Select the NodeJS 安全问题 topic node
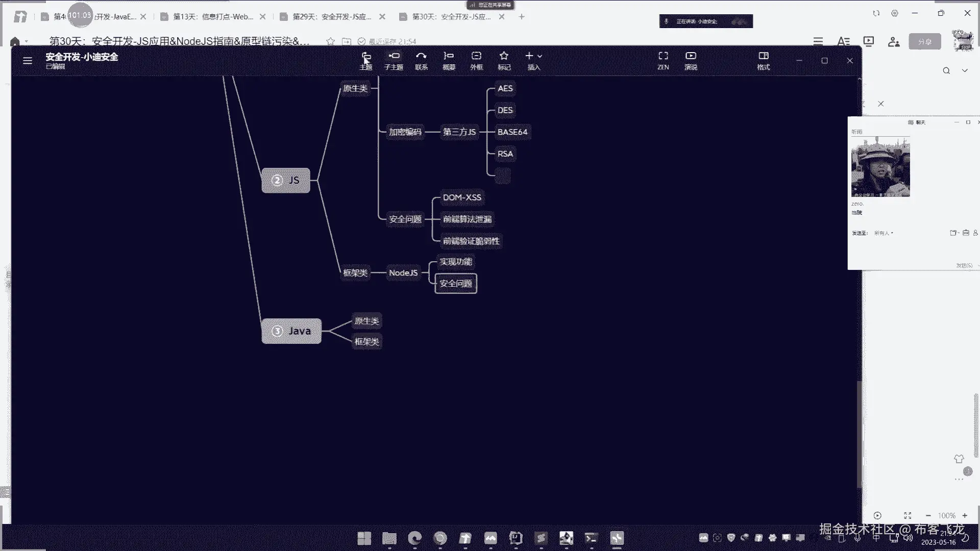The height and width of the screenshot is (551, 980). point(456,284)
